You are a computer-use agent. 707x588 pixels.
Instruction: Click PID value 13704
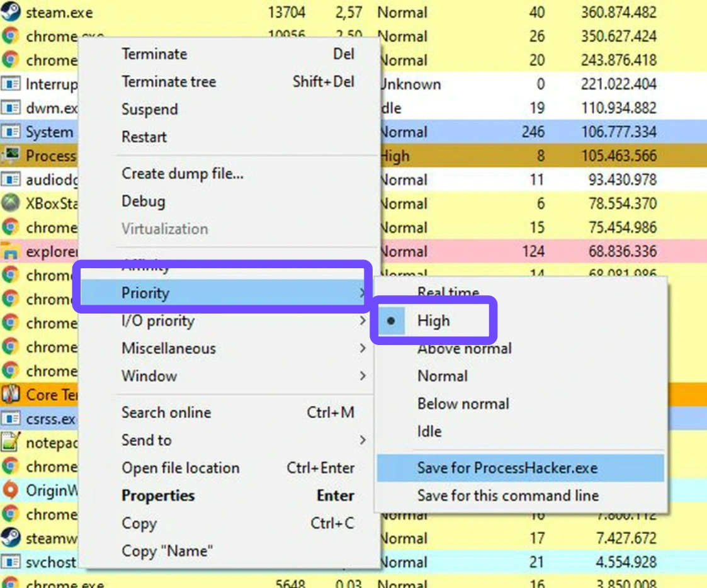(286, 12)
